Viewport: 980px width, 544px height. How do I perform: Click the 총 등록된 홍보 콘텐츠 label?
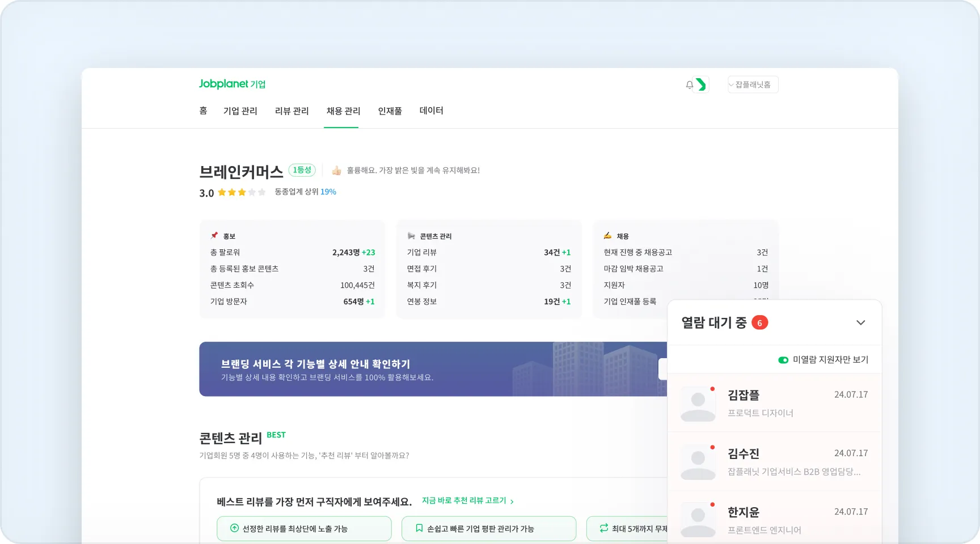[x=244, y=269]
